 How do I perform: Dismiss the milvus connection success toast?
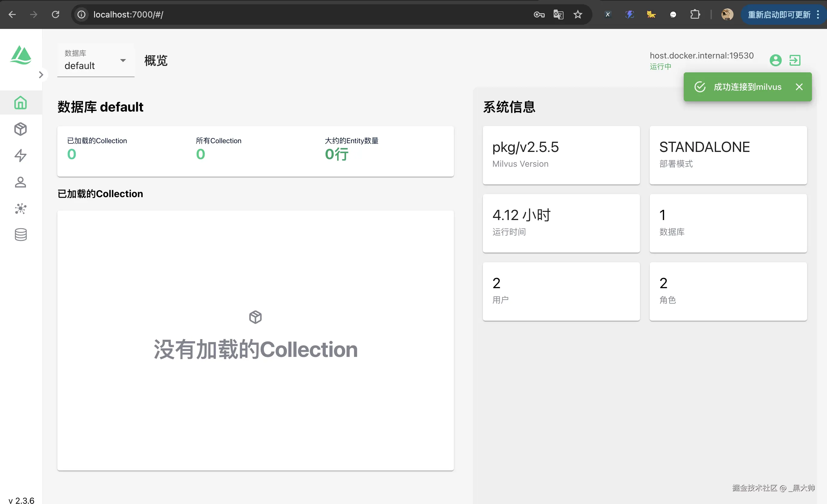click(799, 87)
